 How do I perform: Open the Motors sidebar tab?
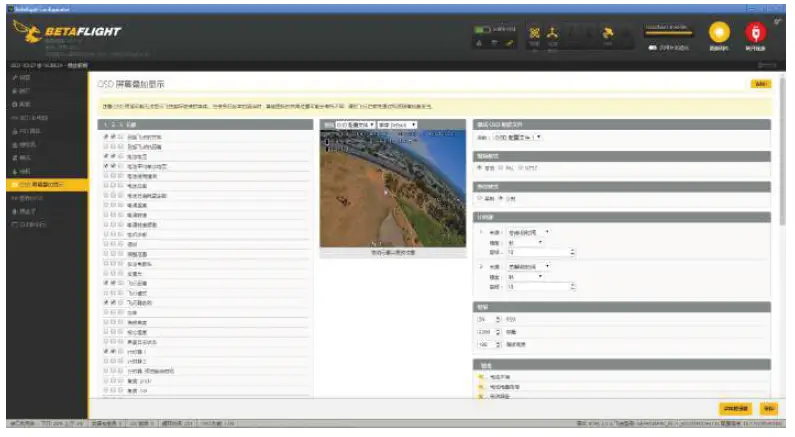click(x=47, y=171)
